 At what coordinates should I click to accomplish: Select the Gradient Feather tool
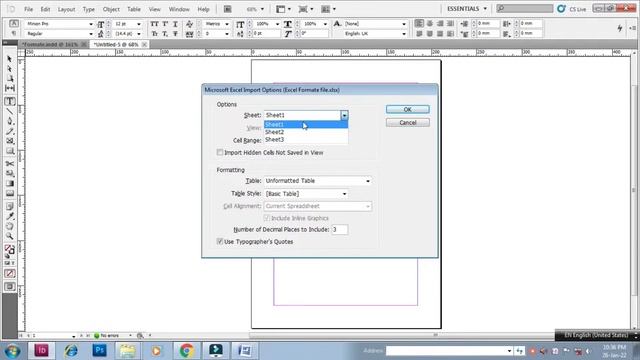[x=10, y=193]
